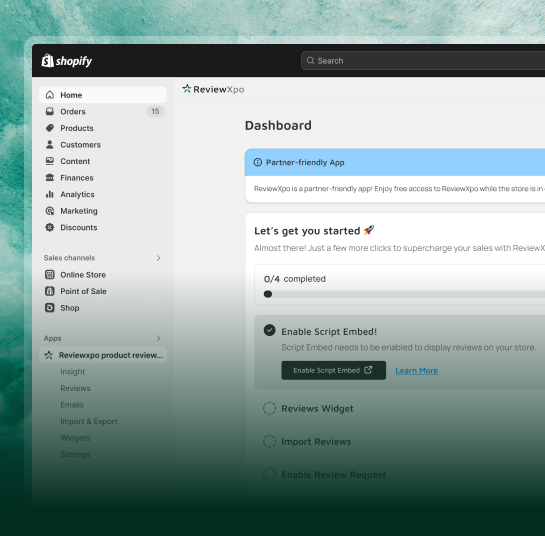The image size is (545, 536).
Task: Open Orders via its inbox icon
Action: (50, 111)
